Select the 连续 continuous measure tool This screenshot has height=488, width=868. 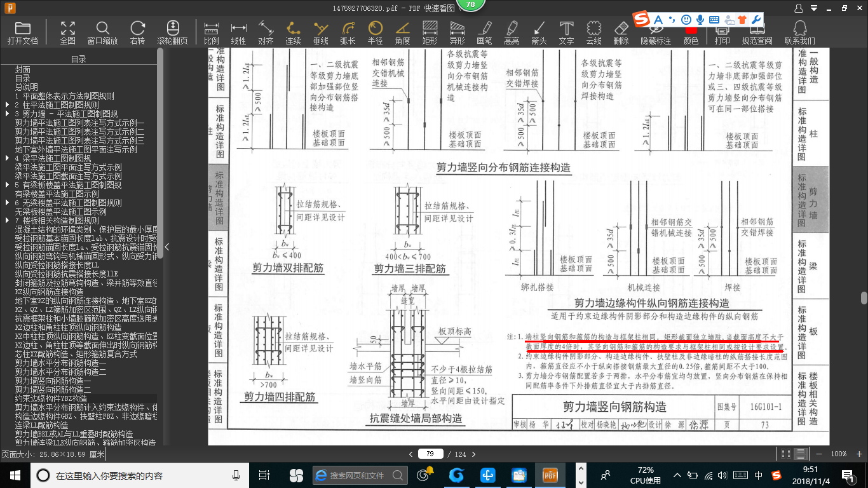(293, 32)
